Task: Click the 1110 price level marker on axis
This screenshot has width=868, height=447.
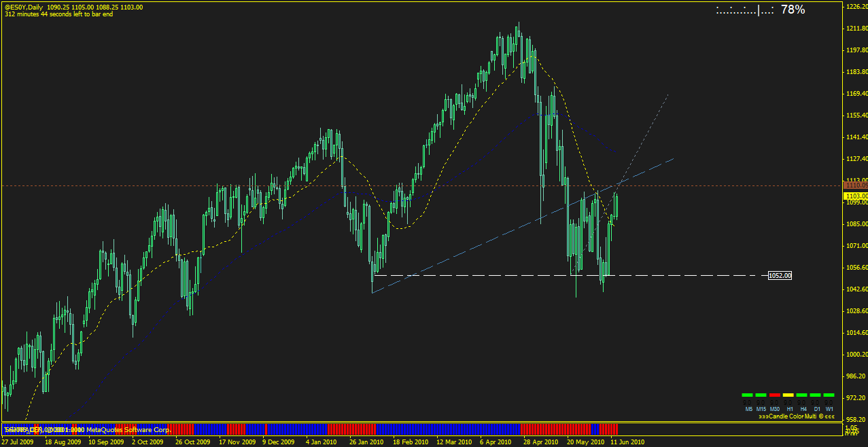Action: click(854, 185)
